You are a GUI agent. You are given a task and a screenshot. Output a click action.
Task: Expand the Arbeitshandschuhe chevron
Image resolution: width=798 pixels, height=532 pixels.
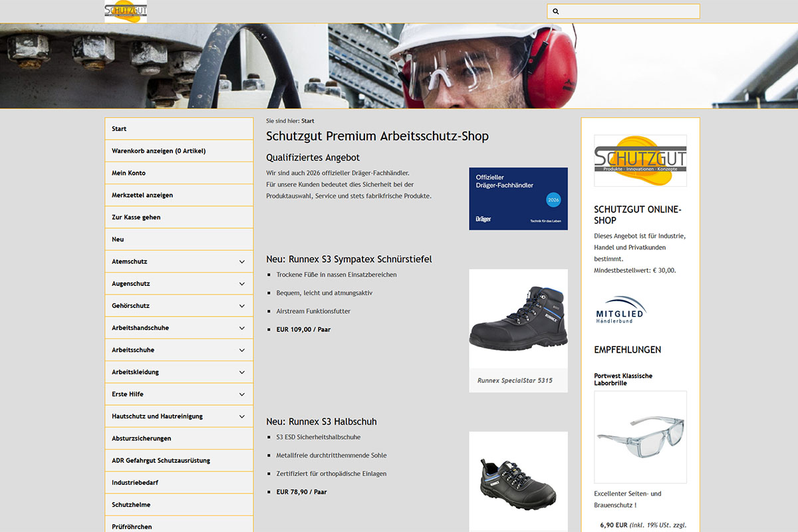[242, 328]
